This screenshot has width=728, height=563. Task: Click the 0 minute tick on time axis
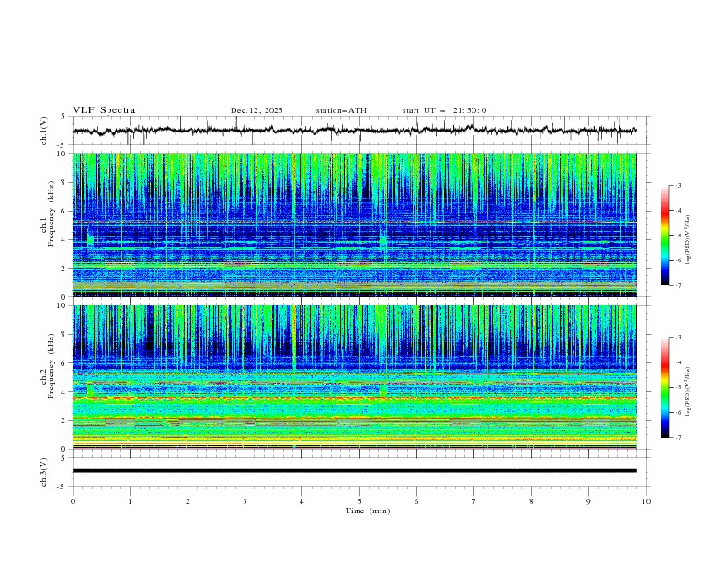(x=73, y=501)
